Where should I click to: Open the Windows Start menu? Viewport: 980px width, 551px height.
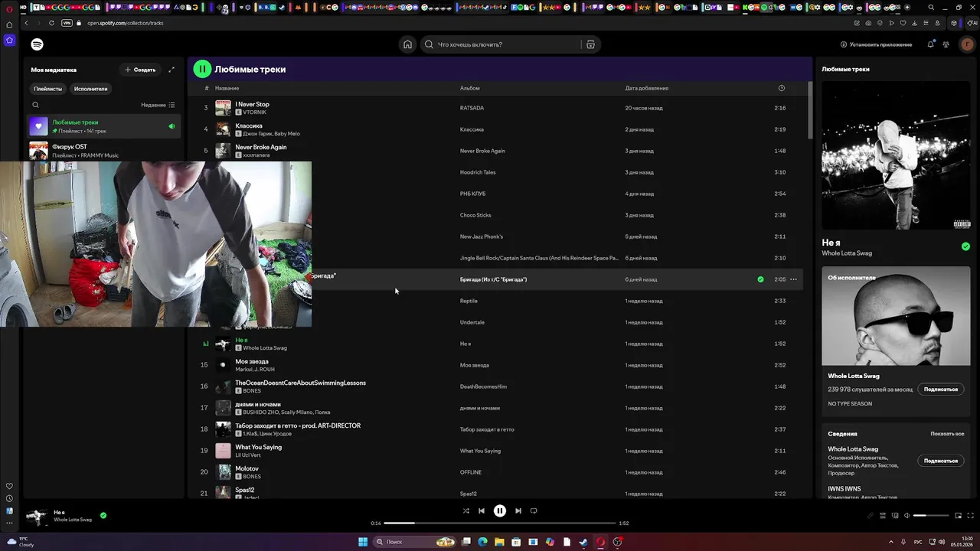click(363, 542)
